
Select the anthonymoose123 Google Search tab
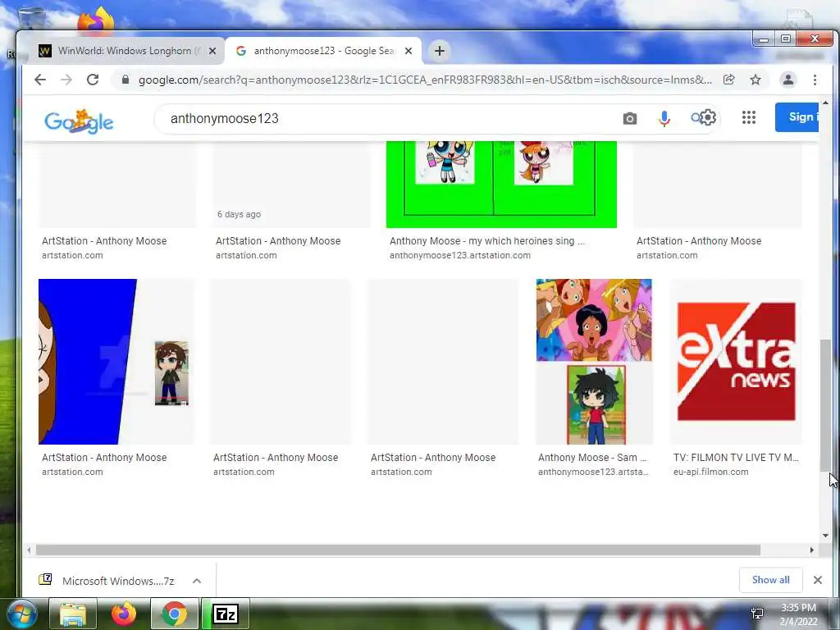(323, 51)
